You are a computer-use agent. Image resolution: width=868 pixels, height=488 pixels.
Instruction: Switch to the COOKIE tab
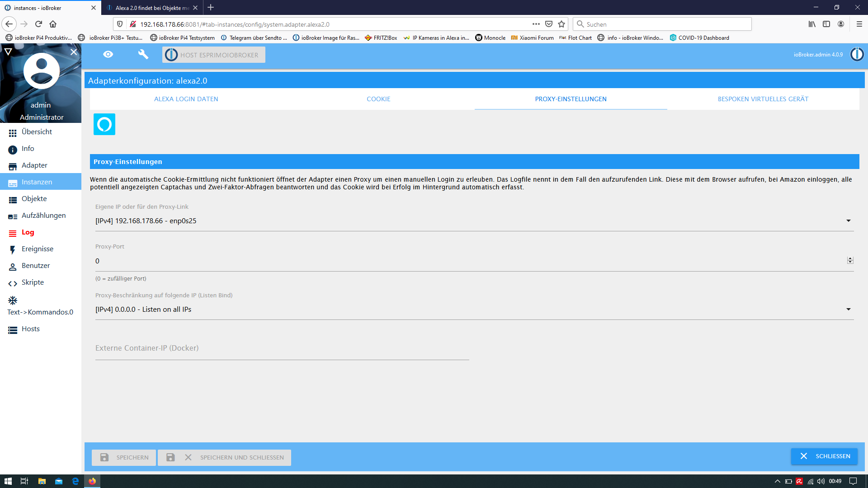tap(378, 99)
